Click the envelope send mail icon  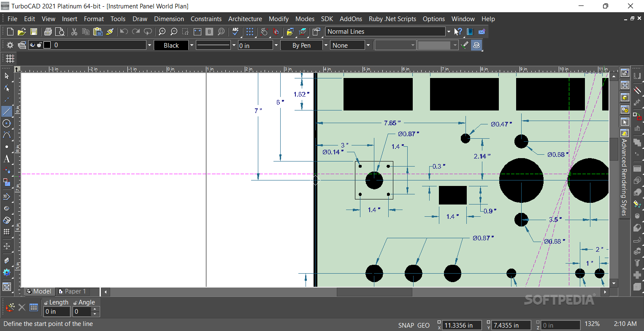tap(482, 32)
